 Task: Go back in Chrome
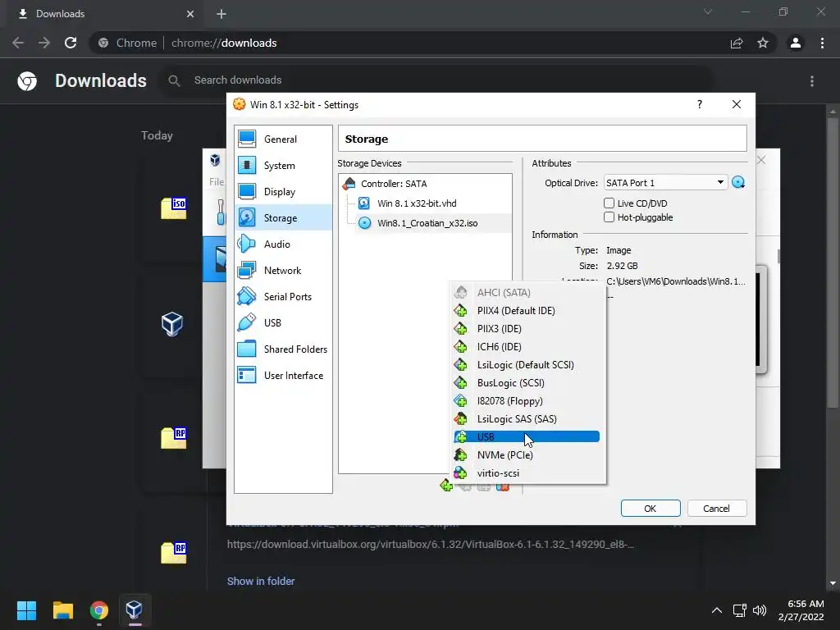[x=18, y=43]
